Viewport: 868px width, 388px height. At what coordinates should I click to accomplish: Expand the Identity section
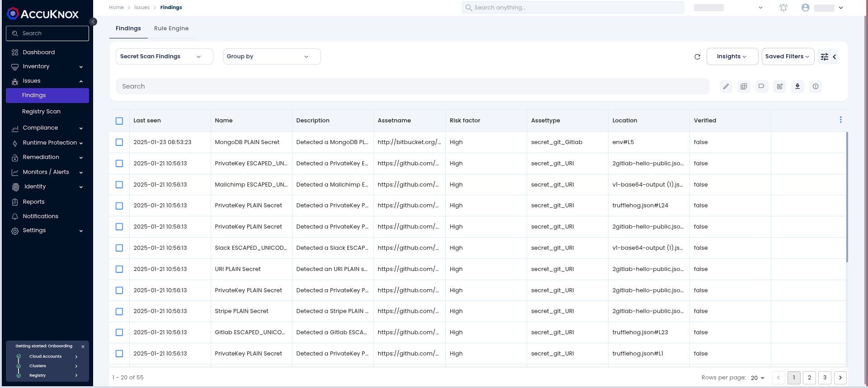click(x=47, y=187)
